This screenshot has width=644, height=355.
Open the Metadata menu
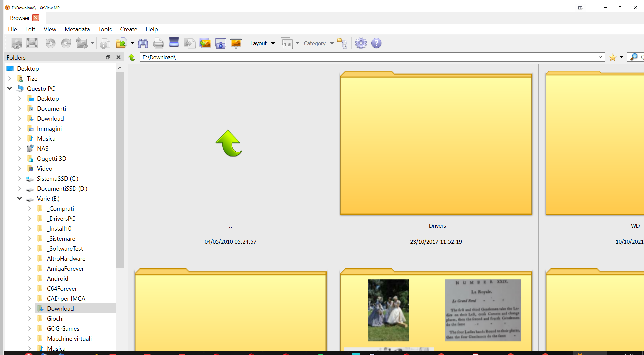tap(77, 29)
